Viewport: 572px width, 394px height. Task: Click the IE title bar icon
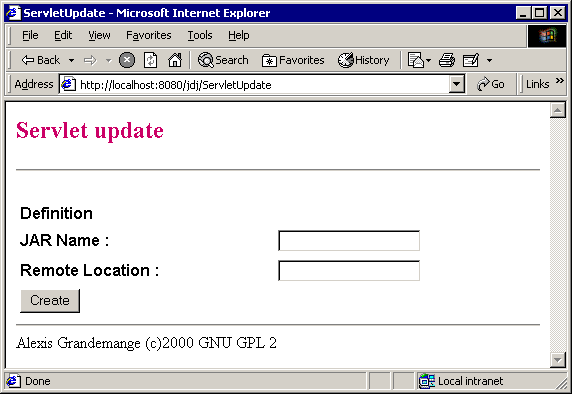[x=13, y=13]
